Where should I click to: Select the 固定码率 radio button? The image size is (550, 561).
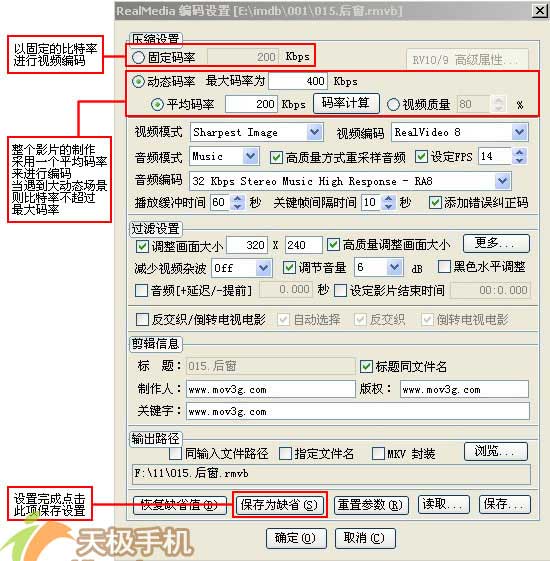click(x=138, y=57)
